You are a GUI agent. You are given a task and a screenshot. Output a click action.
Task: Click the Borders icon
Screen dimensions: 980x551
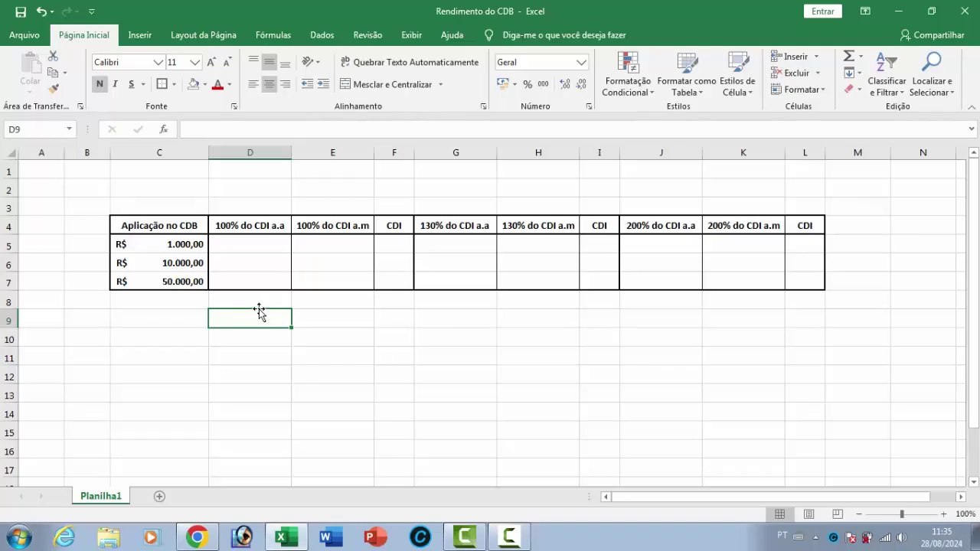162,84
